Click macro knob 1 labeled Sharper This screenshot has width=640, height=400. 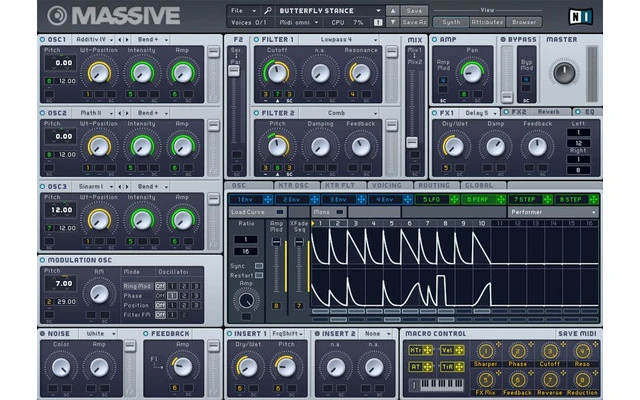pyautogui.click(x=485, y=351)
